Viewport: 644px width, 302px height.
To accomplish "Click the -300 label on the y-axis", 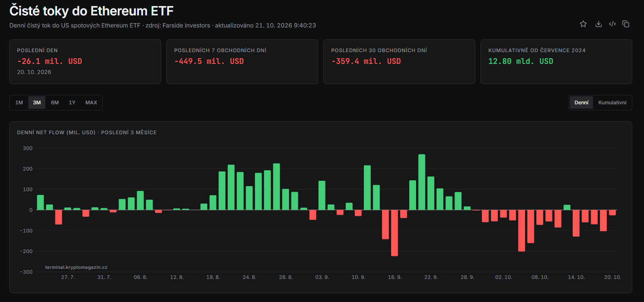I will pyautogui.click(x=26, y=272).
